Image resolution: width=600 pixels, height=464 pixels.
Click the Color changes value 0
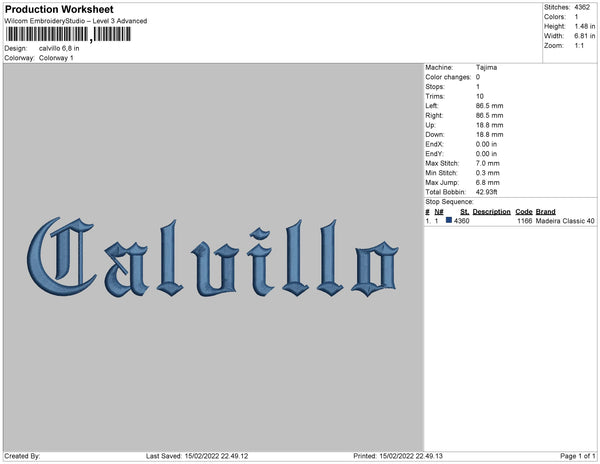478,77
